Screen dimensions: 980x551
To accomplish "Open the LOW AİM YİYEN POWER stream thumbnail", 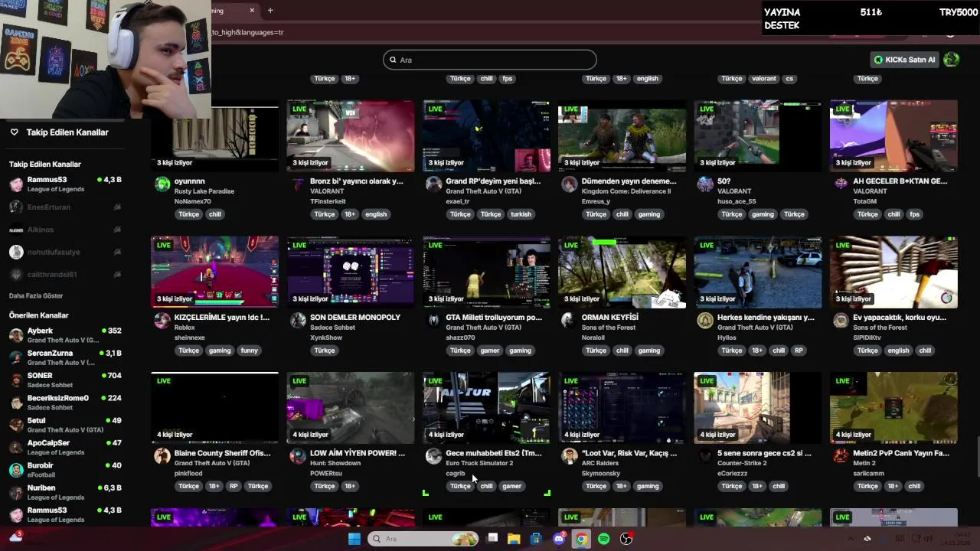I will click(x=351, y=407).
